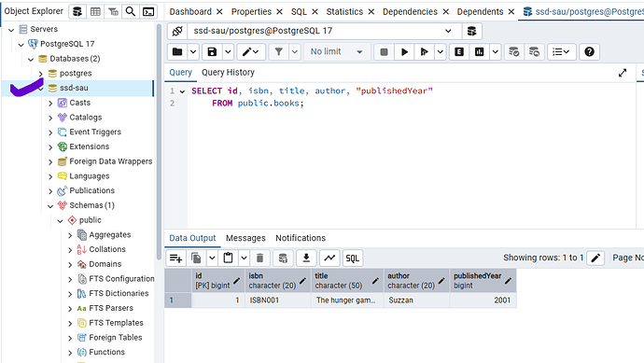
Task: Click the Open File folder icon
Action: [x=177, y=51]
